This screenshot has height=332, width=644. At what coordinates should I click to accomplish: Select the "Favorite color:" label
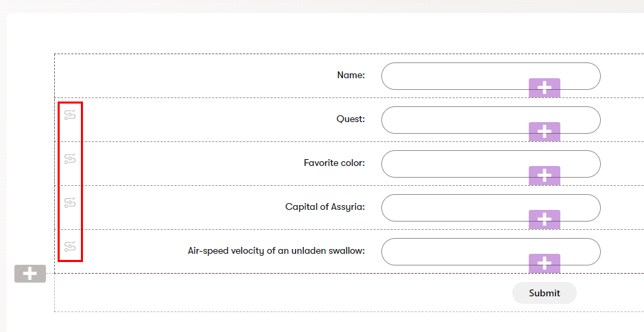(334, 163)
